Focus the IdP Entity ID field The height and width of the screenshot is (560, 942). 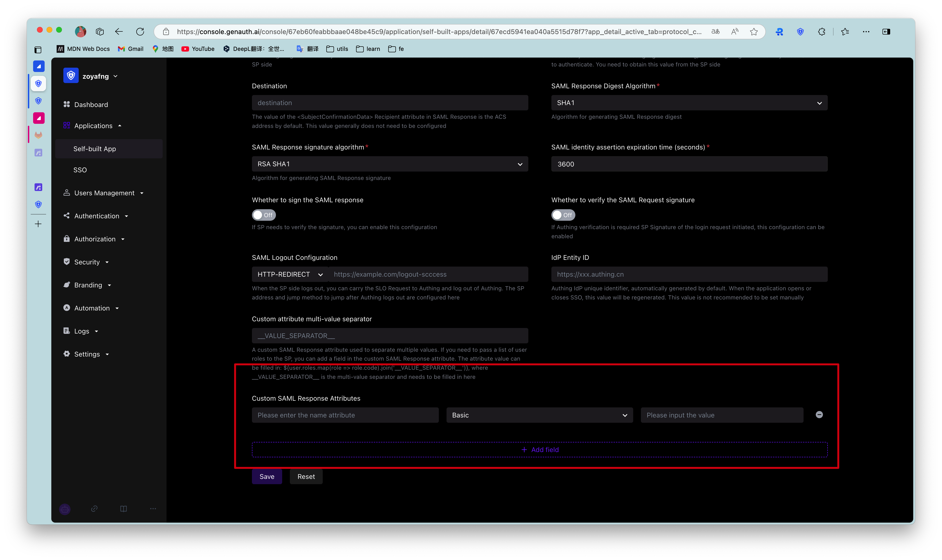689,274
